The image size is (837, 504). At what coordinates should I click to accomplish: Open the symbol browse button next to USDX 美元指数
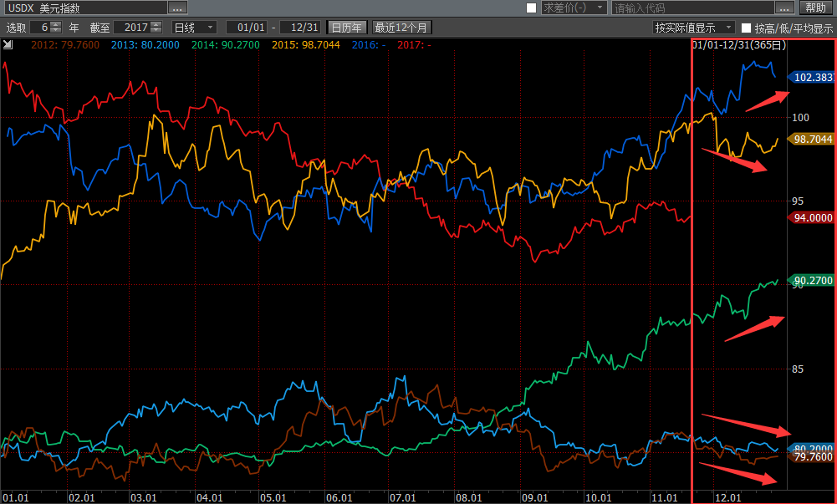(x=177, y=8)
